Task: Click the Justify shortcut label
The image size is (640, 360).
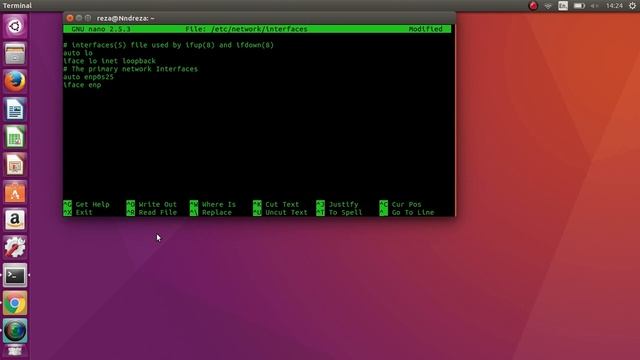Action: click(x=343, y=204)
